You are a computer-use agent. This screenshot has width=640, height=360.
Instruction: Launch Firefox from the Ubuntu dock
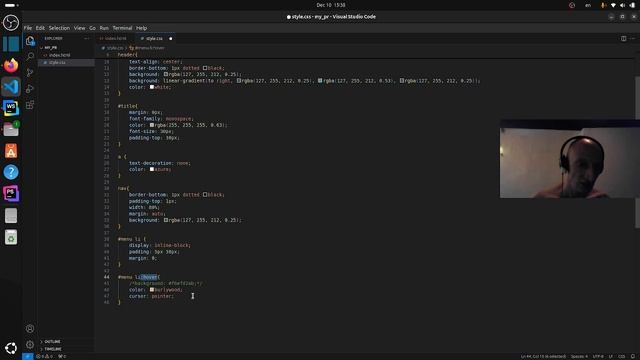tap(11, 65)
